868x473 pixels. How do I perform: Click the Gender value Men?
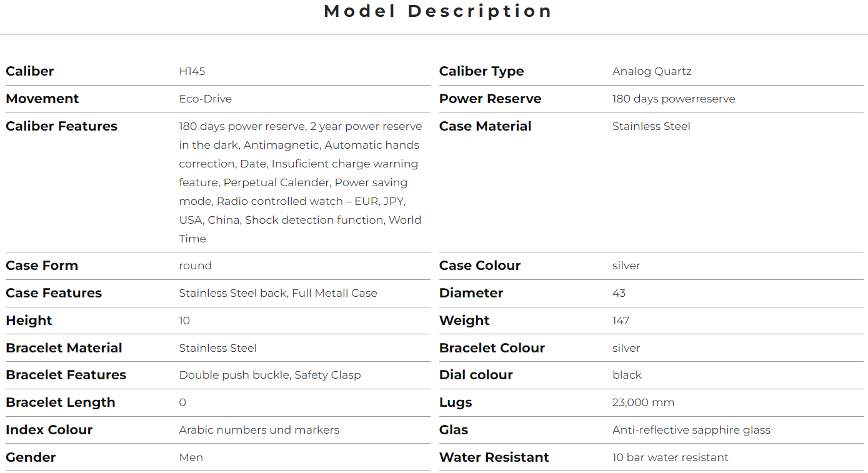(x=191, y=457)
